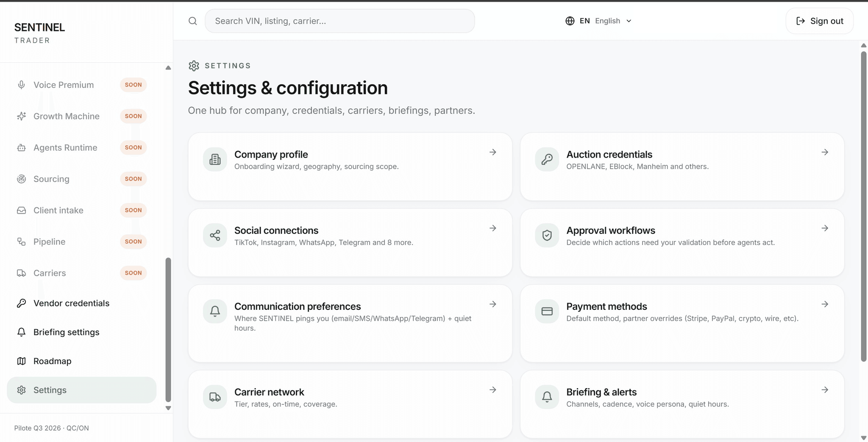Click the Vendor credentials key icon
Image resolution: width=868 pixels, height=442 pixels.
(21, 303)
